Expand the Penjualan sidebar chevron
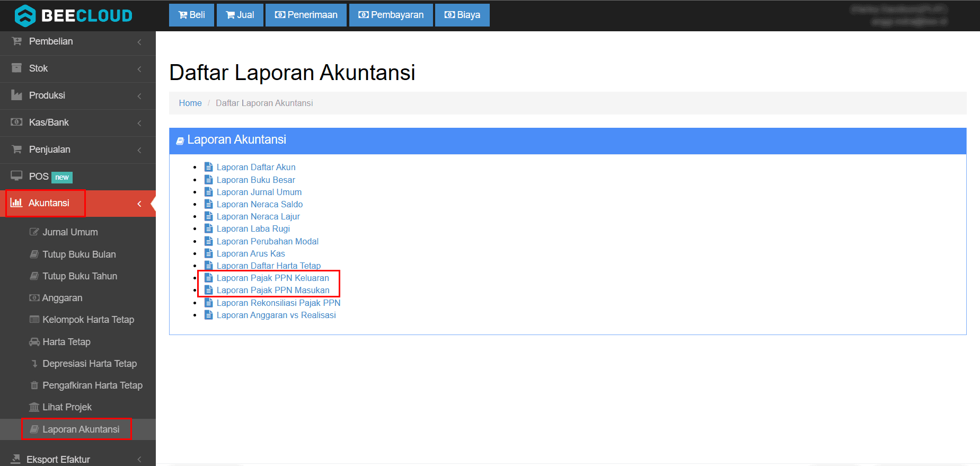This screenshot has width=980, height=466. (139, 150)
